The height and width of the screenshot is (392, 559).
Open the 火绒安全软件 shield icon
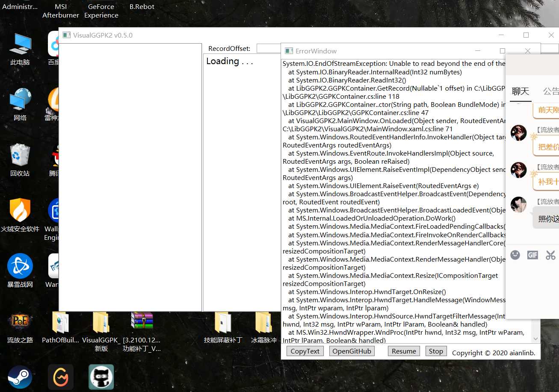tap(20, 211)
